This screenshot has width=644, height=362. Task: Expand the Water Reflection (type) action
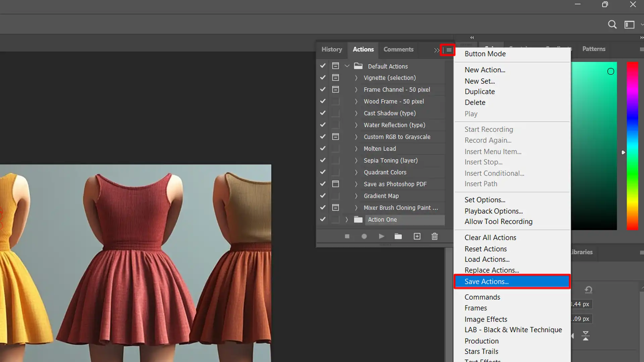pos(356,125)
